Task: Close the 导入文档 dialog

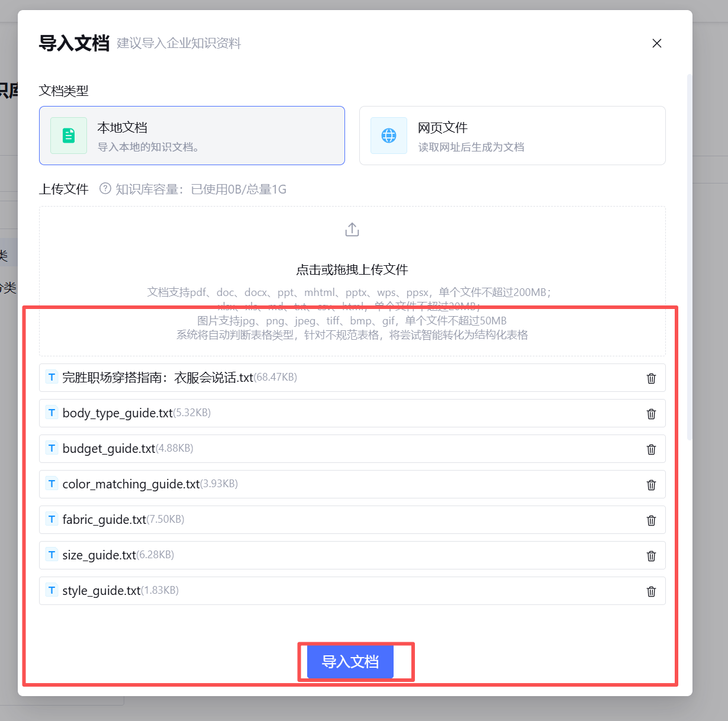Action: [656, 43]
